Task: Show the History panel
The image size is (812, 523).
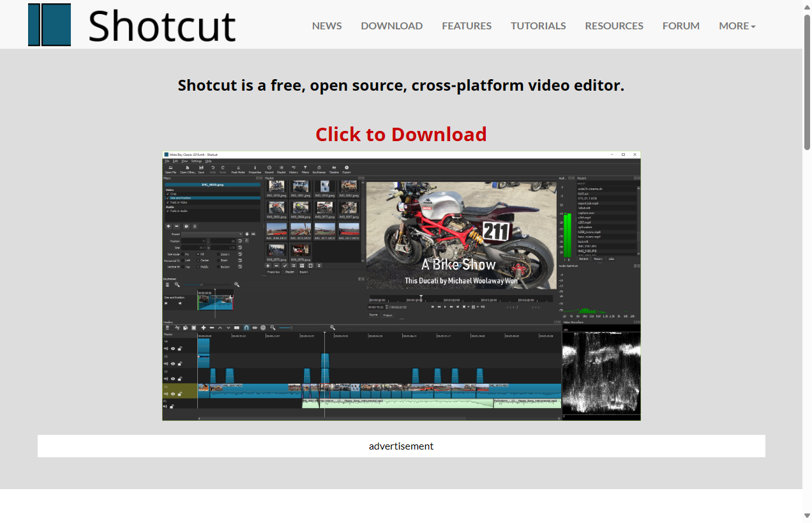Action: [294, 169]
